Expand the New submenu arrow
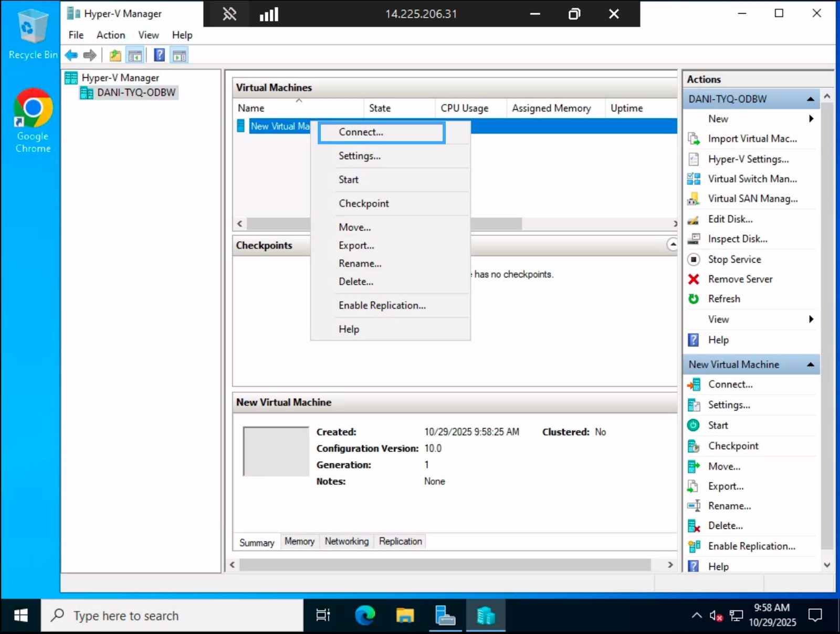 811,119
